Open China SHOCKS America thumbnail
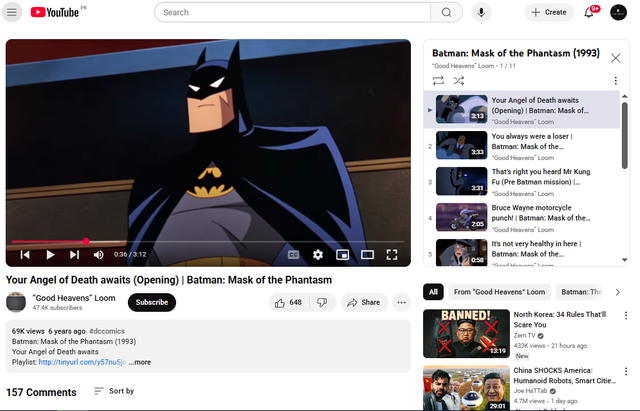This screenshot has width=640, height=411. coord(466,388)
